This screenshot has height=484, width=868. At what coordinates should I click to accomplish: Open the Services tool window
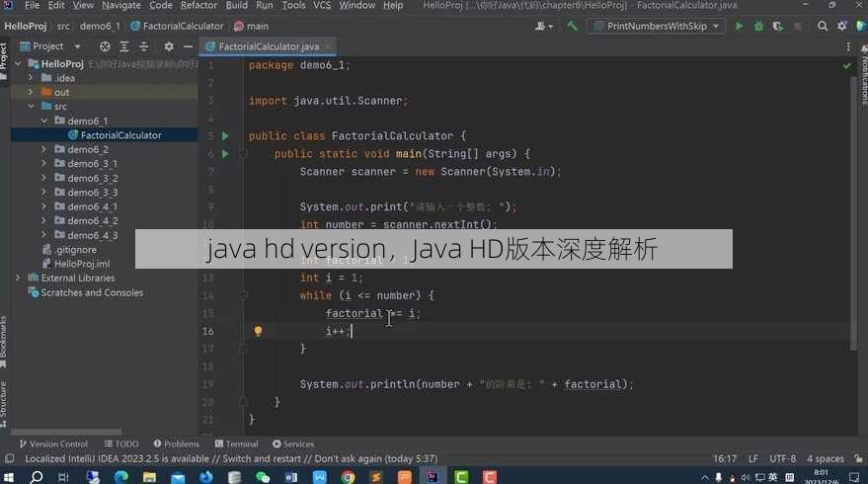click(x=293, y=444)
